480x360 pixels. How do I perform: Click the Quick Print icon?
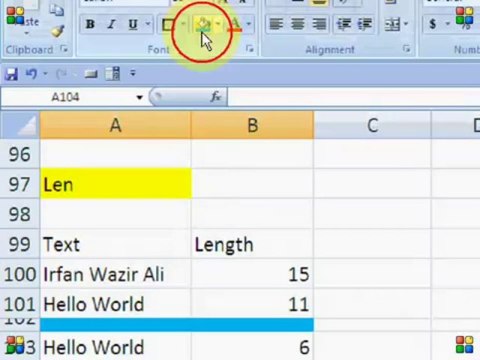coord(91,74)
